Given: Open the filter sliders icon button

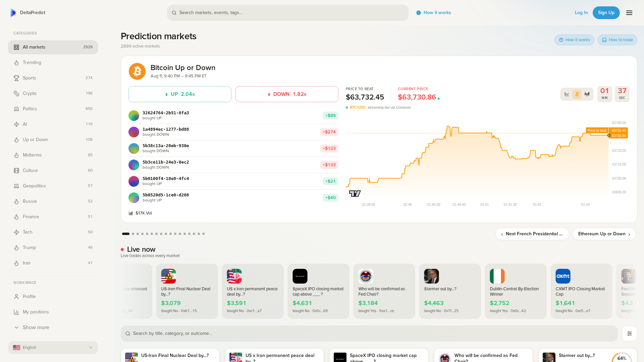Looking at the screenshot, I should (630, 334).
